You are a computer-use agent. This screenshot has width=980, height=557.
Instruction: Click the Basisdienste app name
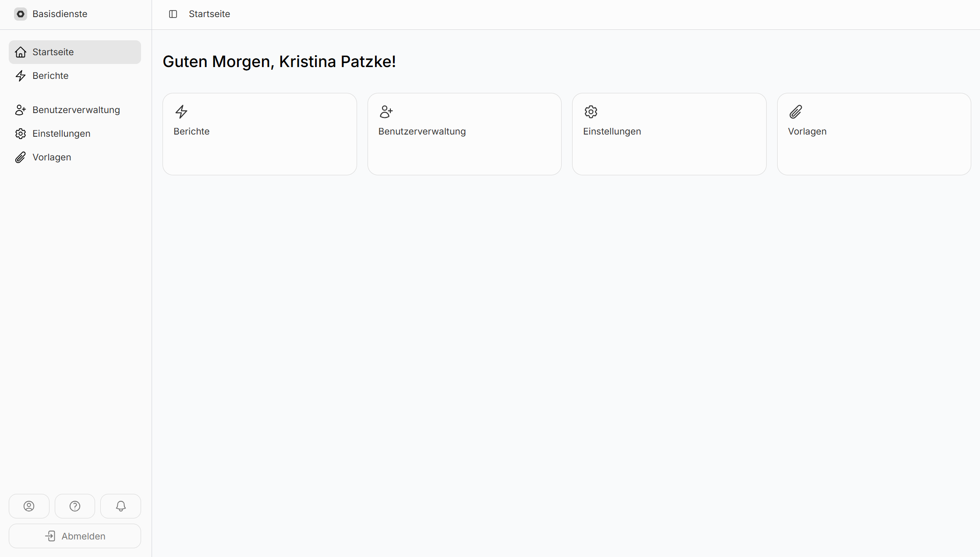tap(60, 14)
